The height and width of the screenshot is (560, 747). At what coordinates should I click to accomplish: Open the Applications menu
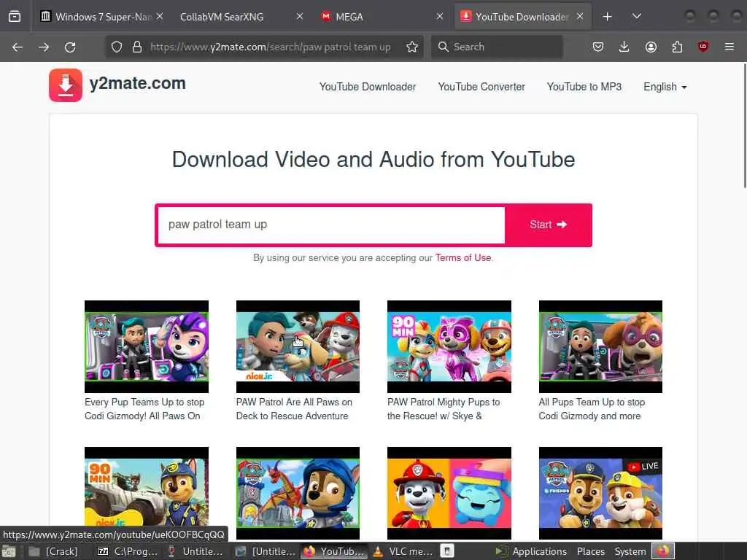531,551
